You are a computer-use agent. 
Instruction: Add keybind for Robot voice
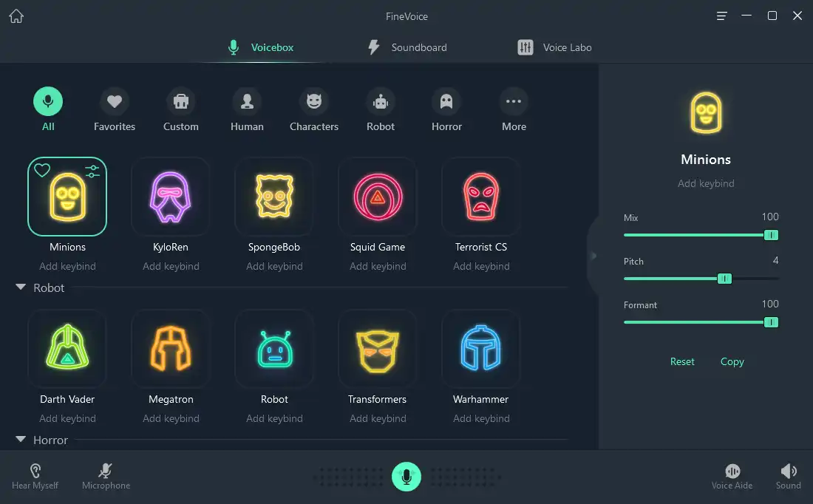[274, 418]
